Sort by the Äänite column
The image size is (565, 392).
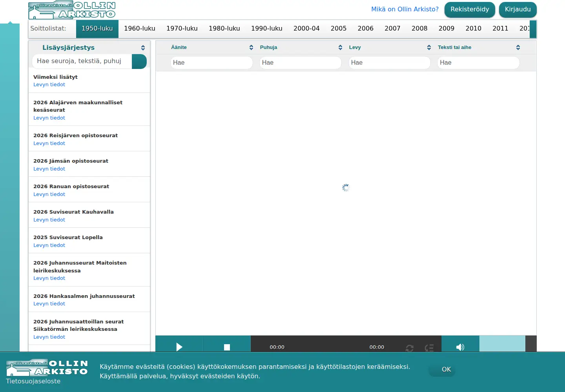tap(212, 47)
